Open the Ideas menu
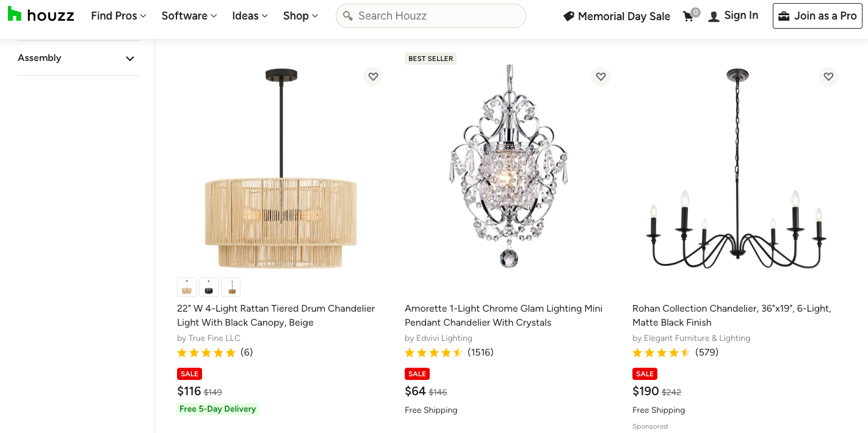This screenshot has height=433, width=868. point(250,16)
